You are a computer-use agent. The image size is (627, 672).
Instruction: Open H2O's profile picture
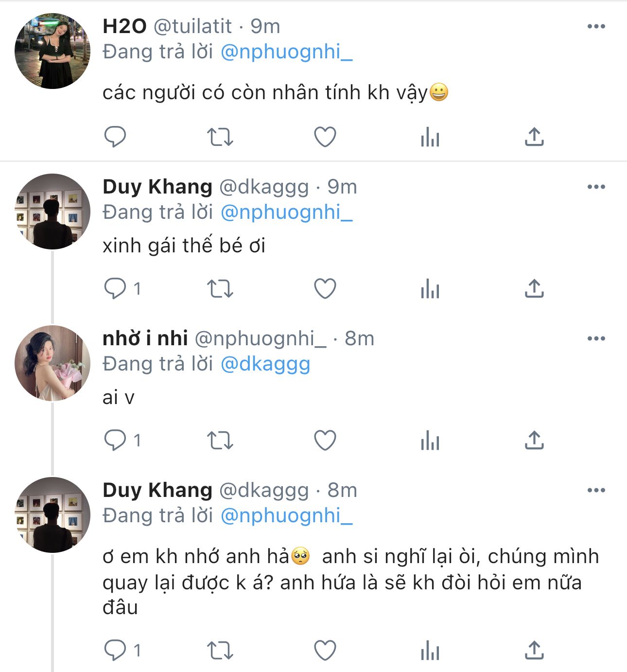coord(52,51)
